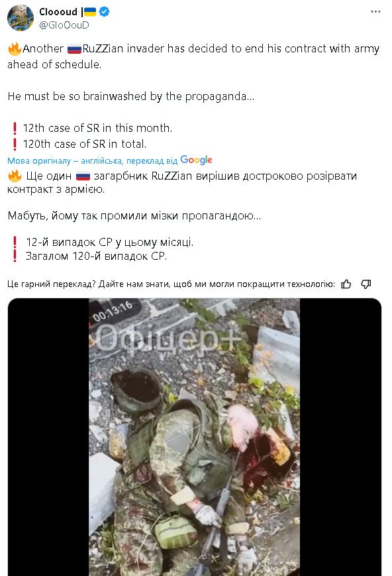Click the "Офіцер+" watermark on the video
The height and width of the screenshot is (576, 392).
(x=168, y=338)
